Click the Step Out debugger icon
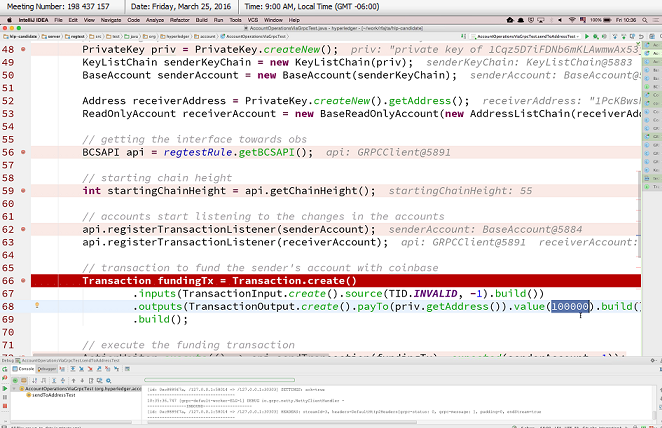This screenshot has width=662, height=428. click(99, 369)
